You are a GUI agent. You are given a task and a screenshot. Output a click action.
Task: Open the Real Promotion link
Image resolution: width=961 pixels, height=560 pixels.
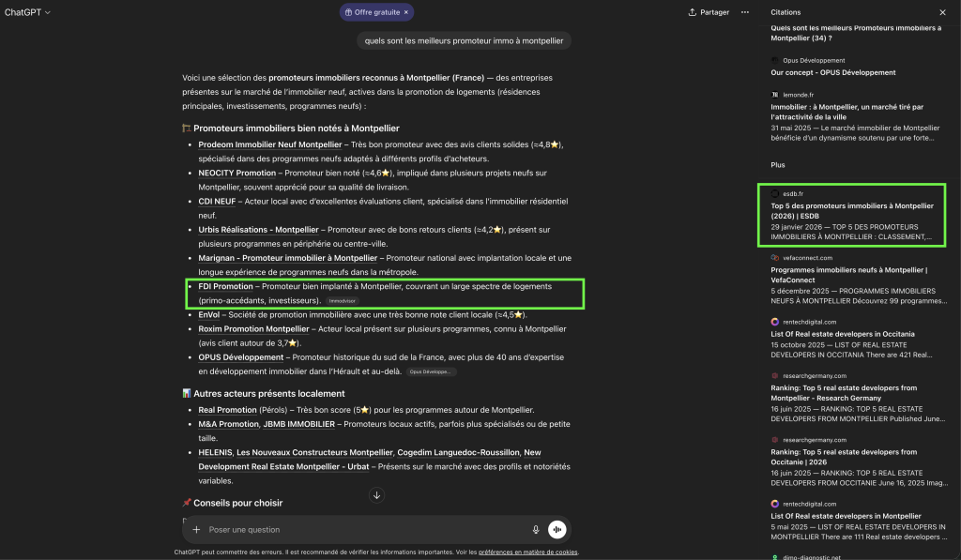(x=227, y=410)
